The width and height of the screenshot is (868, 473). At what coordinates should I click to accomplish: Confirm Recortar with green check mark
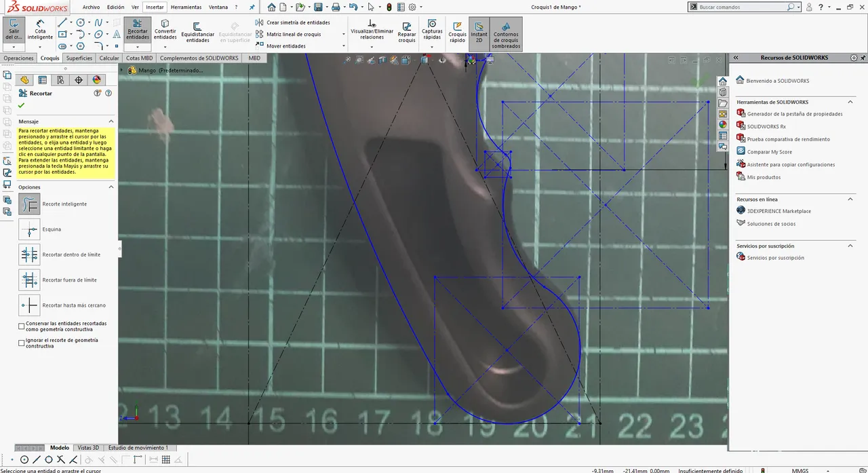point(22,105)
